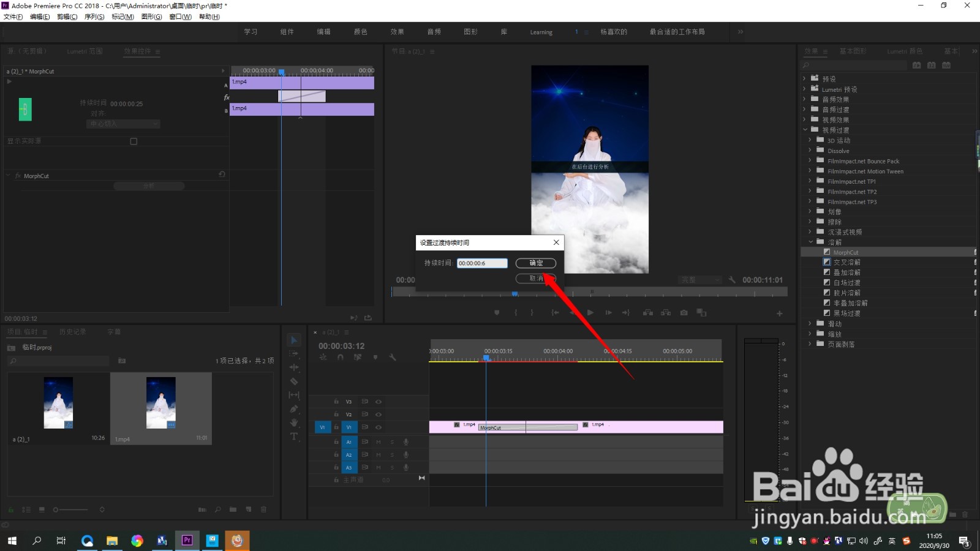Select a (2)_1 sequence thumbnail
Screen dimensions: 980x551
coord(58,402)
